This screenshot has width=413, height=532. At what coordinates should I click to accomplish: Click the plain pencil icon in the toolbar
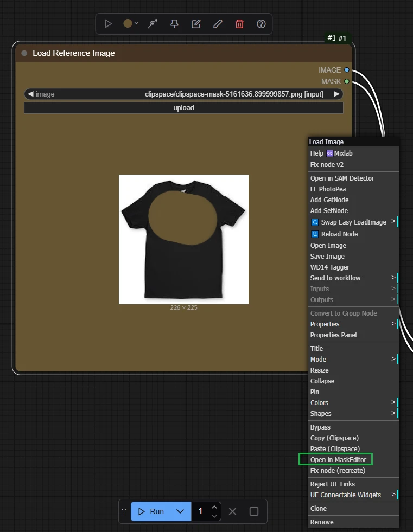[x=218, y=24]
